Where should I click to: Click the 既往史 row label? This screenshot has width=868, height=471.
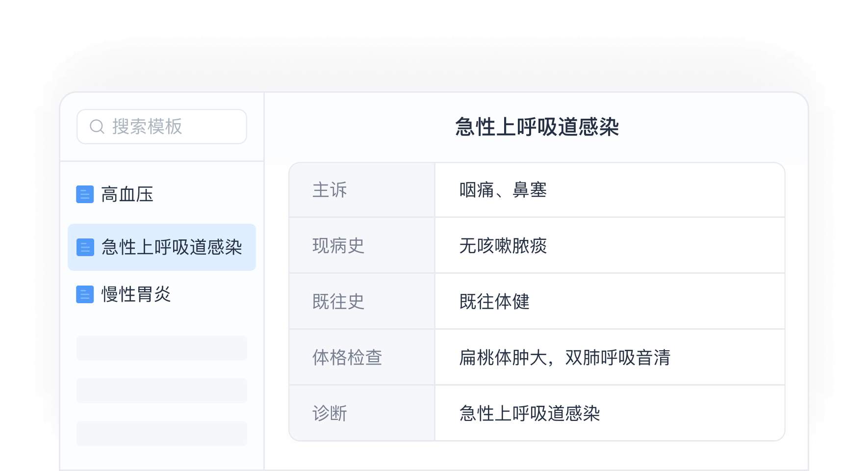point(338,301)
